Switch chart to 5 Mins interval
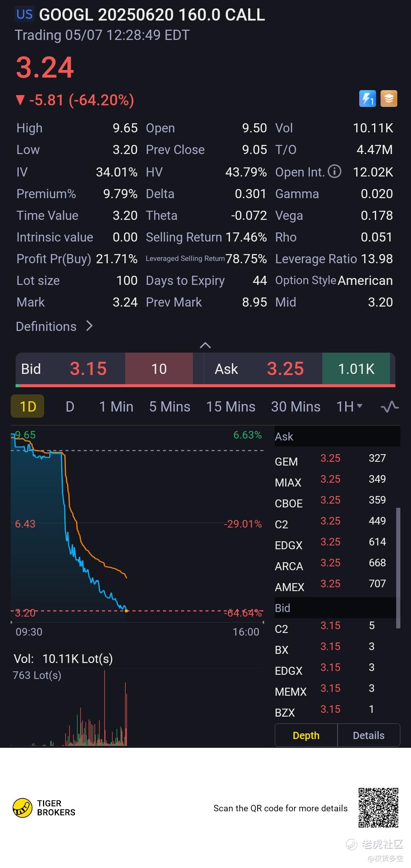 (170, 407)
